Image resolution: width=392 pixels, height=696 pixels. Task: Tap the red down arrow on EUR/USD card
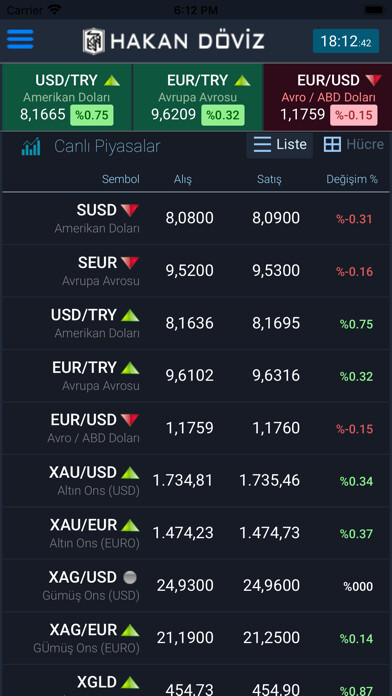pyautogui.click(x=374, y=80)
